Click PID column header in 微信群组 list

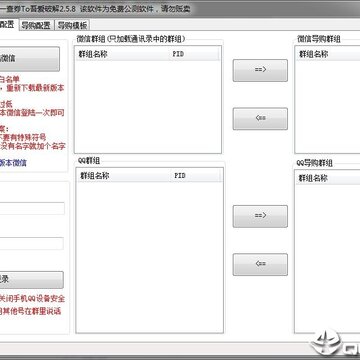coord(193,54)
